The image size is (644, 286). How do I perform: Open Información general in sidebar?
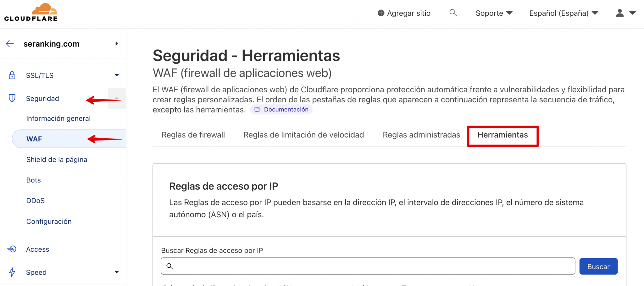pyautogui.click(x=58, y=118)
